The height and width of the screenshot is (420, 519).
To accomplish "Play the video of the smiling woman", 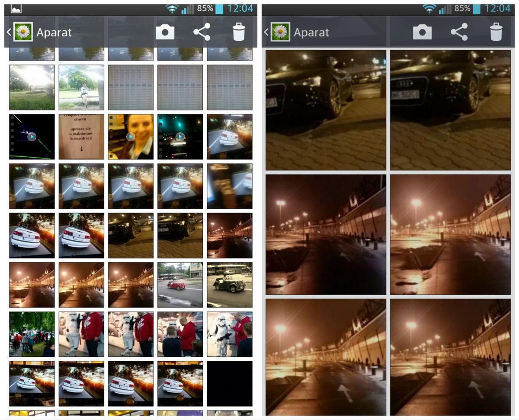I will [x=131, y=137].
